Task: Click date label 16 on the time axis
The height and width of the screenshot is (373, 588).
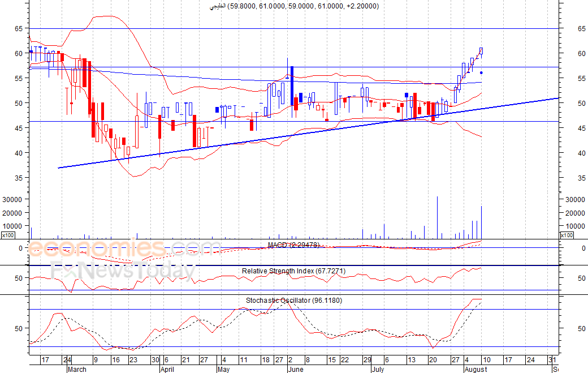Action: point(116,360)
